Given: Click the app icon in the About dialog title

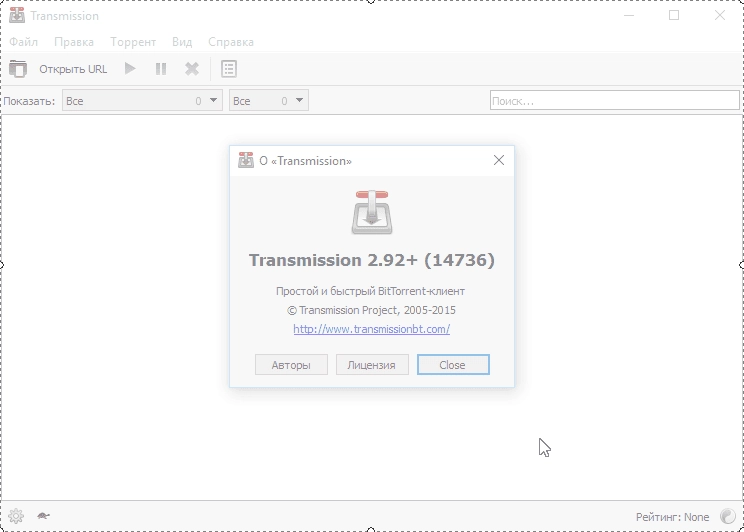Looking at the screenshot, I should click(246, 160).
